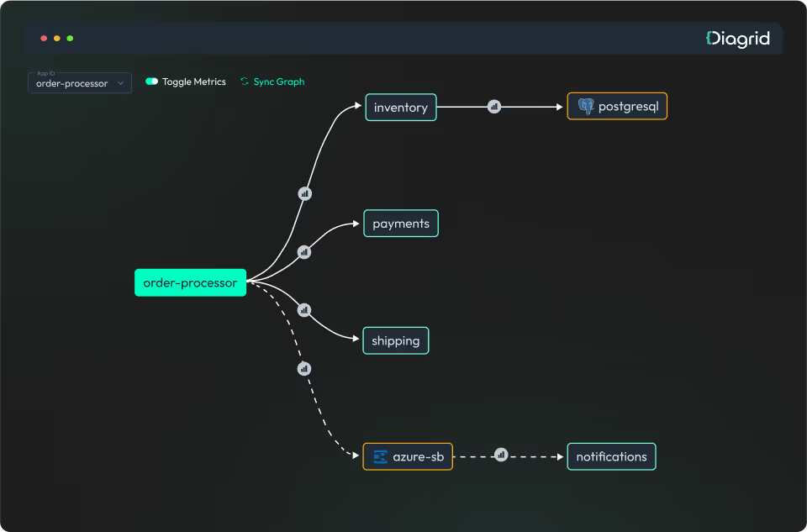Image resolution: width=807 pixels, height=532 pixels.
Task: Click metrics chart icon on the inventory edge
Action: pyautogui.click(x=303, y=193)
